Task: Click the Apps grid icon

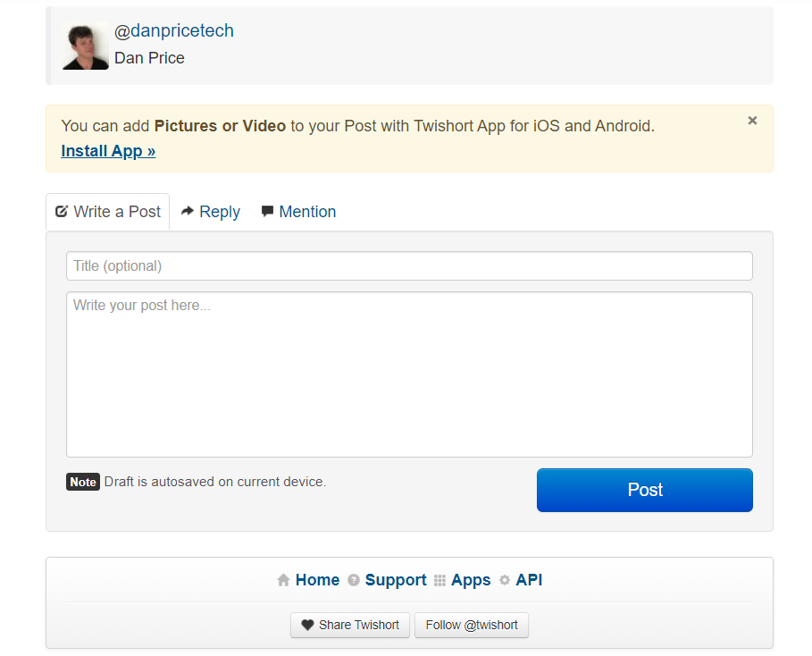Action: [439, 580]
